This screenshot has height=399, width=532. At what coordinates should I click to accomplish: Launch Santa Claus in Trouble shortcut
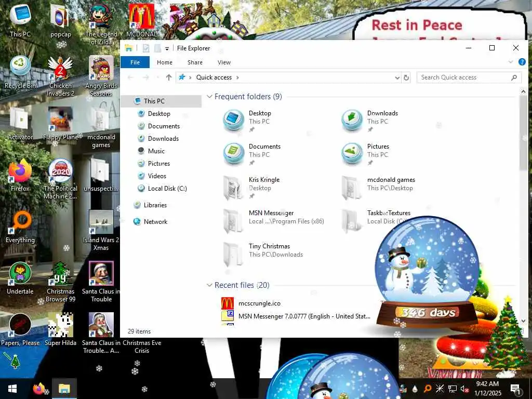tap(101, 282)
